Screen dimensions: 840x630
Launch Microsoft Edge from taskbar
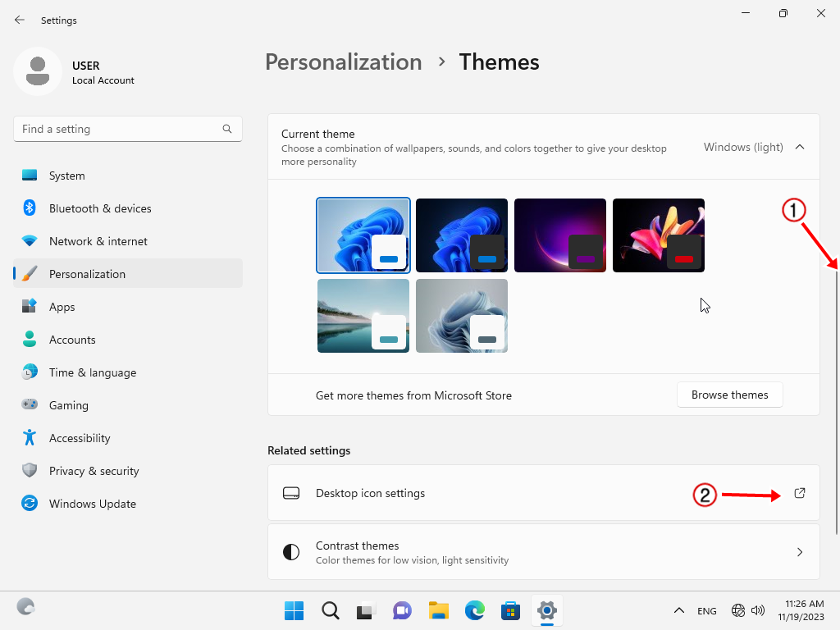pyautogui.click(x=475, y=610)
